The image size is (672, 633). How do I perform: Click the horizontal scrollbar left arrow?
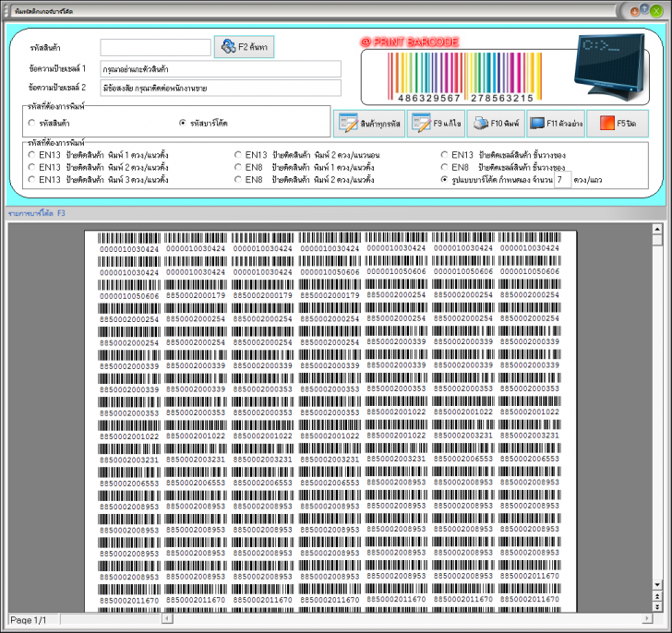coord(168,618)
